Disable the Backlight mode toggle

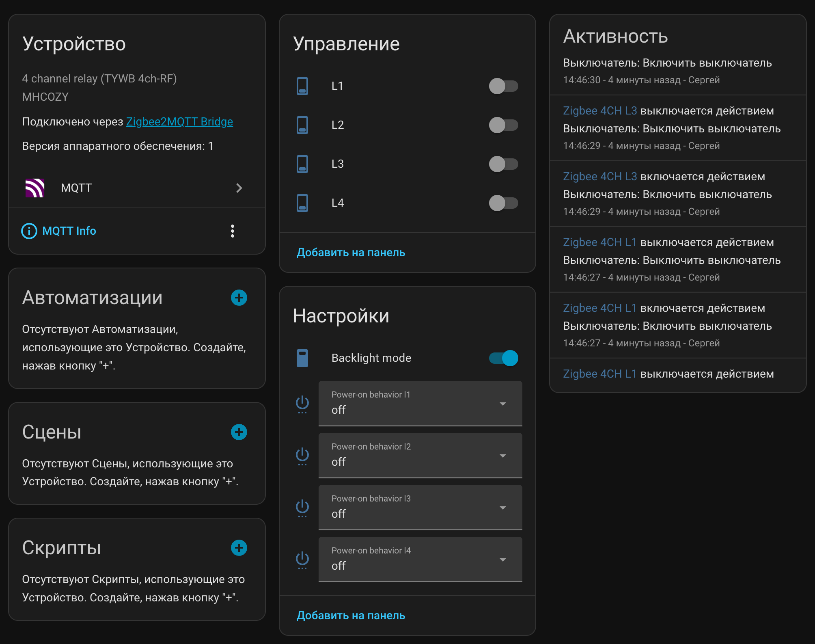point(503,358)
